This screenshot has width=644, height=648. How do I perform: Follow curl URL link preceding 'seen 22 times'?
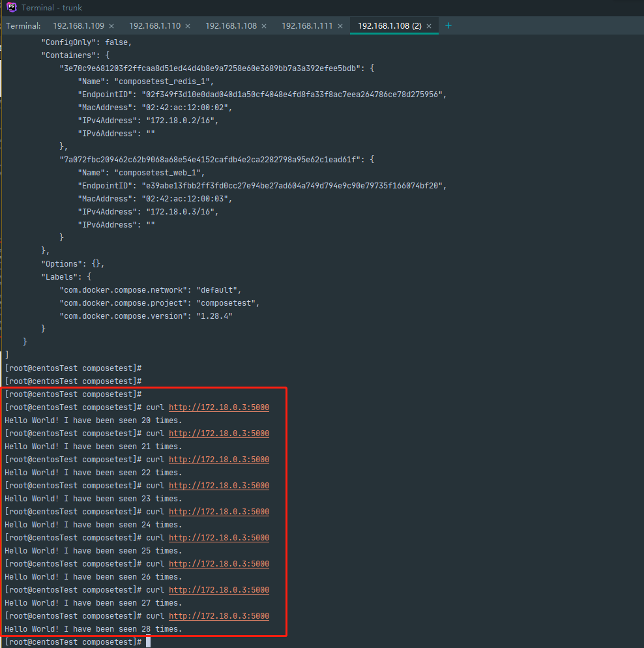pyautogui.click(x=219, y=460)
